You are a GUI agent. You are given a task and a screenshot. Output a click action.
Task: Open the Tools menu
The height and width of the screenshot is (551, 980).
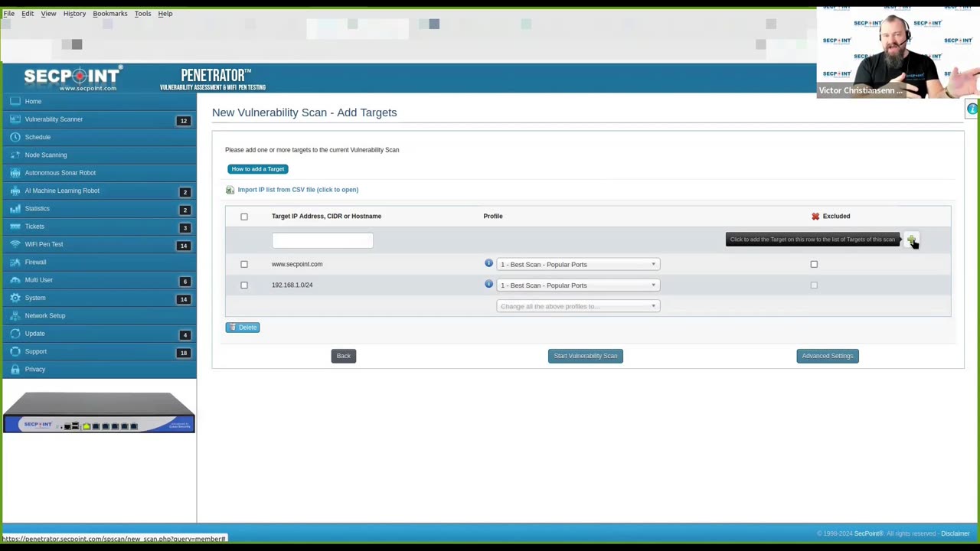142,13
